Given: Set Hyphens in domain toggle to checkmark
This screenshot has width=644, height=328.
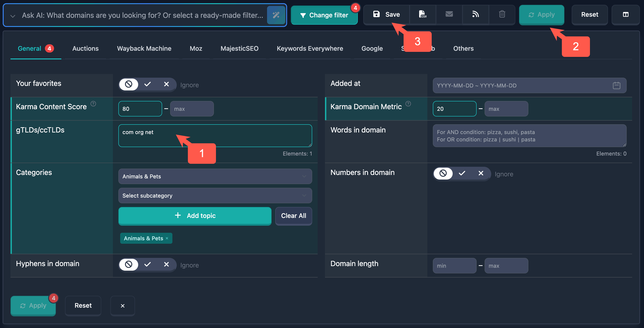Looking at the screenshot, I should pyautogui.click(x=148, y=265).
